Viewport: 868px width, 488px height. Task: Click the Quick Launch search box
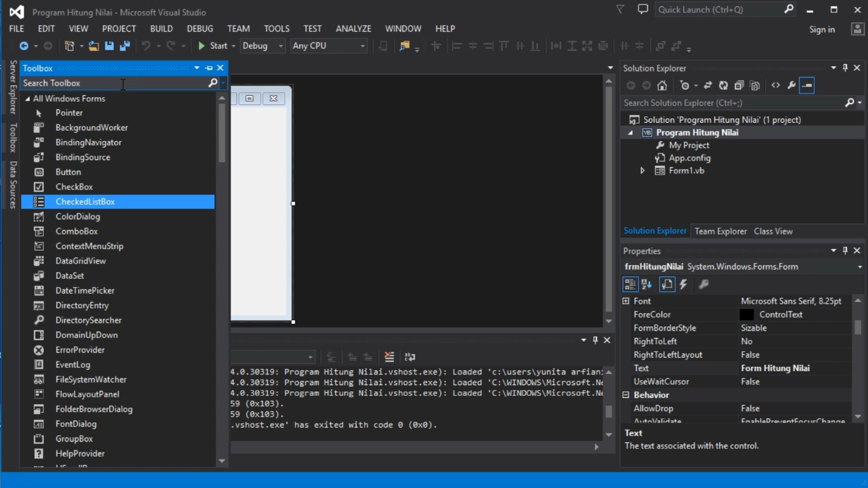point(719,10)
